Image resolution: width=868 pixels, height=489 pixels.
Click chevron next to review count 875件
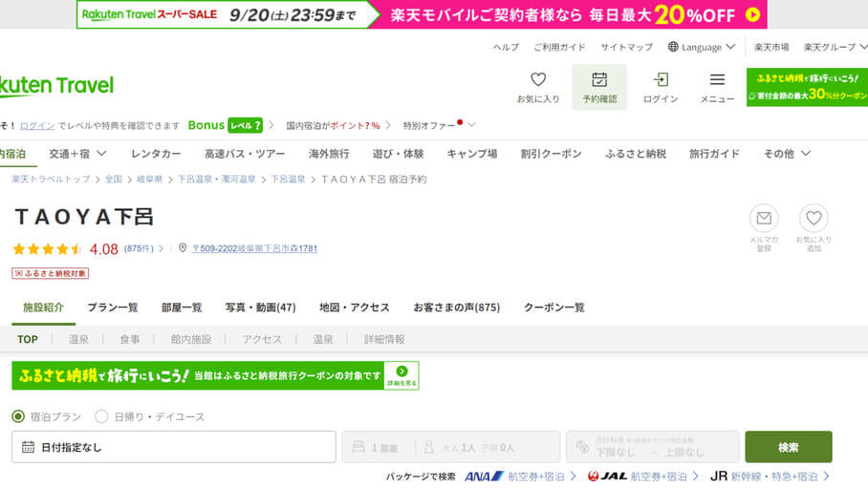[x=162, y=249]
